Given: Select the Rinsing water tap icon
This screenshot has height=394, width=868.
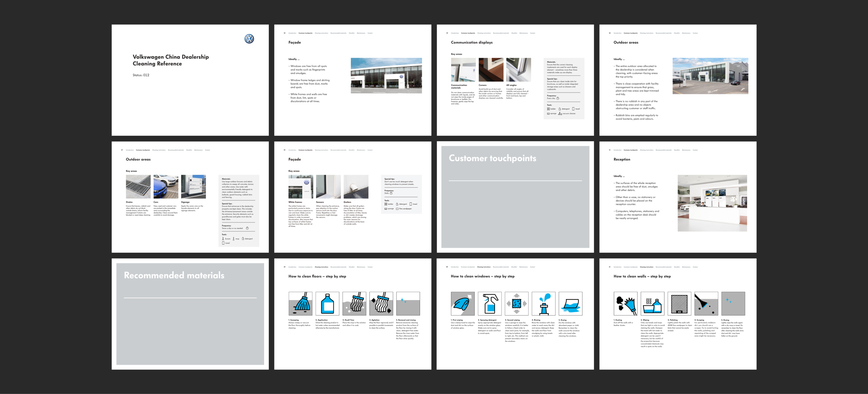Looking at the screenshot, I should click(544, 304).
